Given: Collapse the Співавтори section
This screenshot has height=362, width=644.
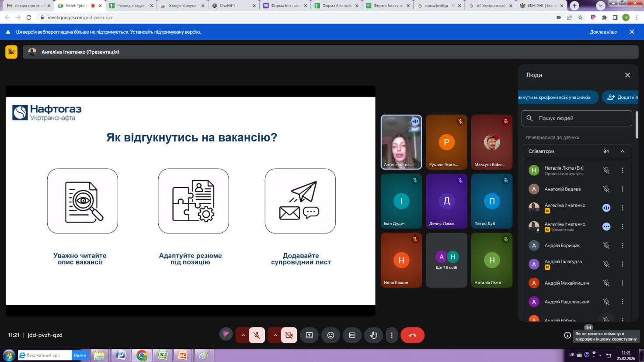Looking at the screenshot, I should click(623, 151).
